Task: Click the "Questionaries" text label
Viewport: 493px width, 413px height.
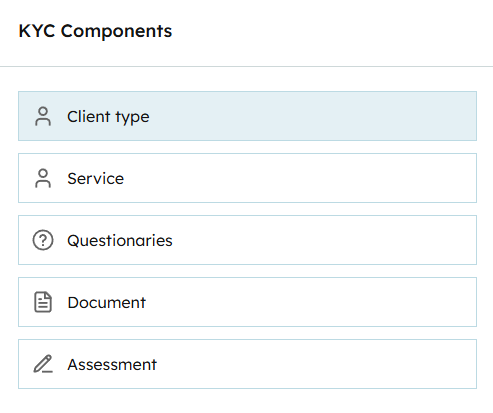Action: 120,240
